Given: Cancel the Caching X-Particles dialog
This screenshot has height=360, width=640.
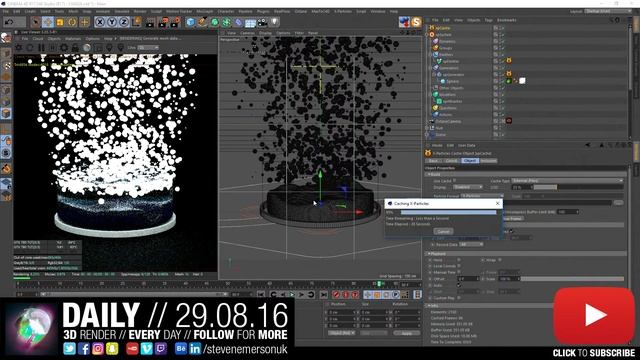Looking at the screenshot, I should click(443, 231).
